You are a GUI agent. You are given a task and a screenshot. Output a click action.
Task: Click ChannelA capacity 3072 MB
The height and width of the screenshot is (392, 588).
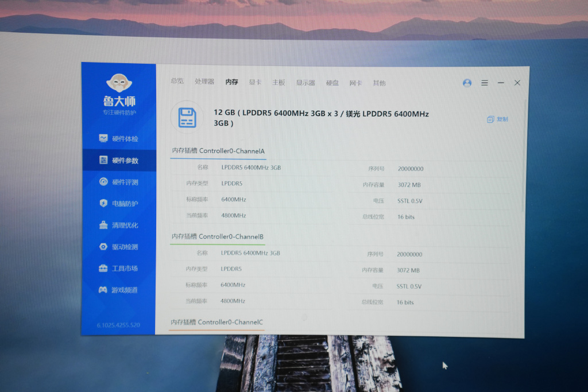click(x=409, y=185)
